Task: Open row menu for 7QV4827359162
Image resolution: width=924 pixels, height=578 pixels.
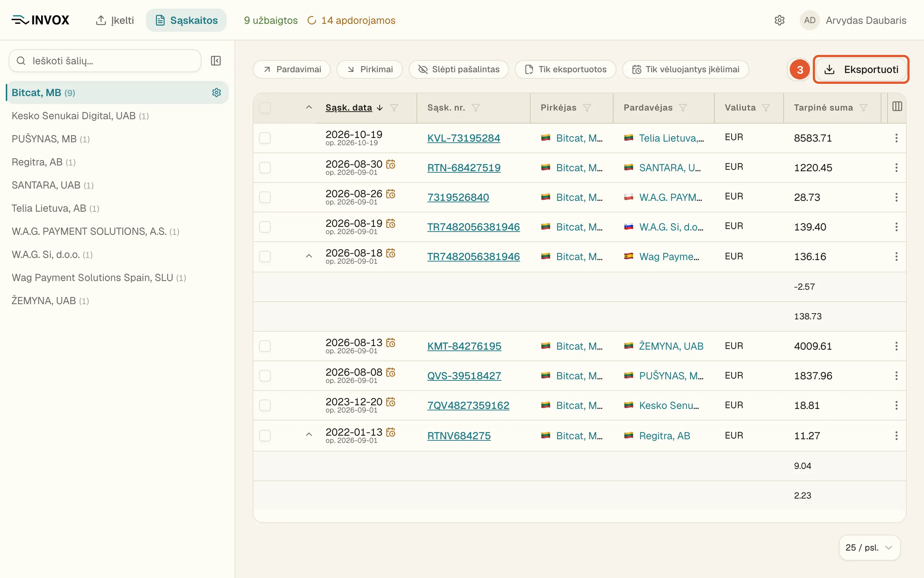Action: (x=896, y=405)
